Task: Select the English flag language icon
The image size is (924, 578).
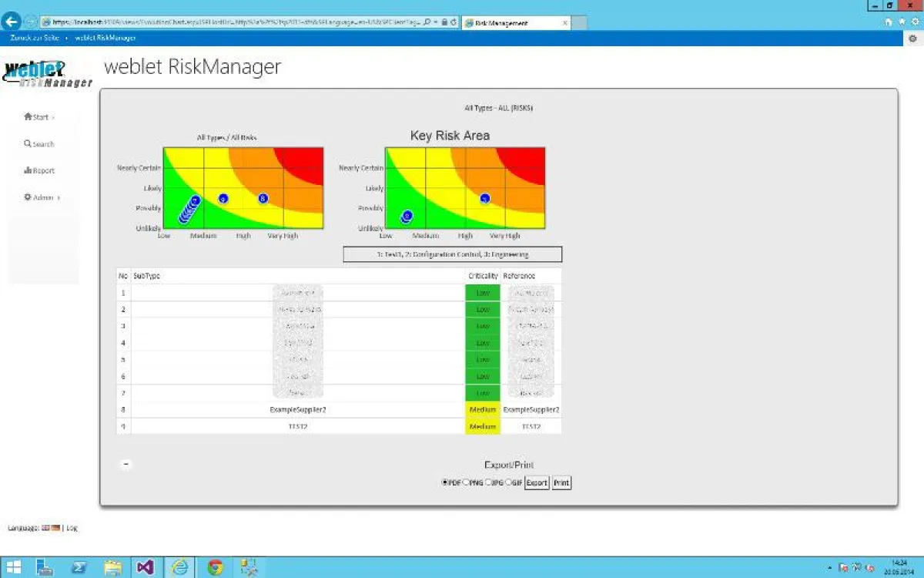Action: [x=45, y=527]
